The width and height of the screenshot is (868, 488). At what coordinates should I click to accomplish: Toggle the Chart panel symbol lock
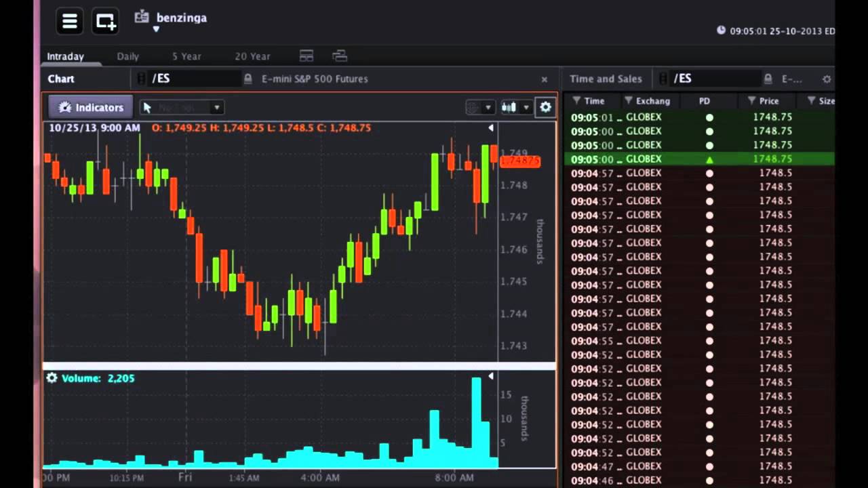pyautogui.click(x=248, y=79)
